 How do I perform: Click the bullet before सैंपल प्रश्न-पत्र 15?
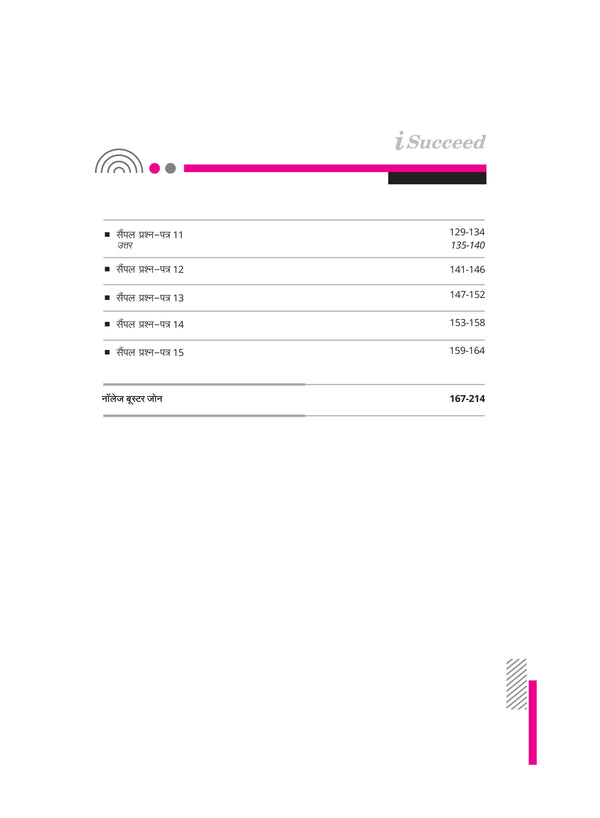coord(107,352)
